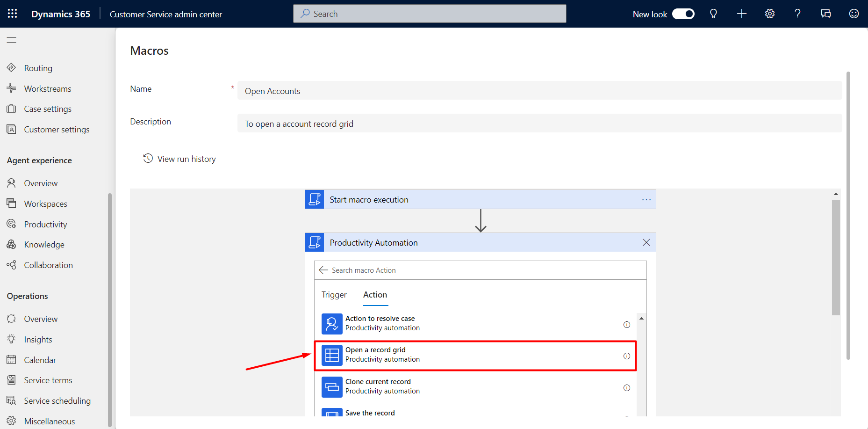Open the Dynamics 365 app launcher waffle
The height and width of the screenshot is (429, 868).
[x=12, y=14]
